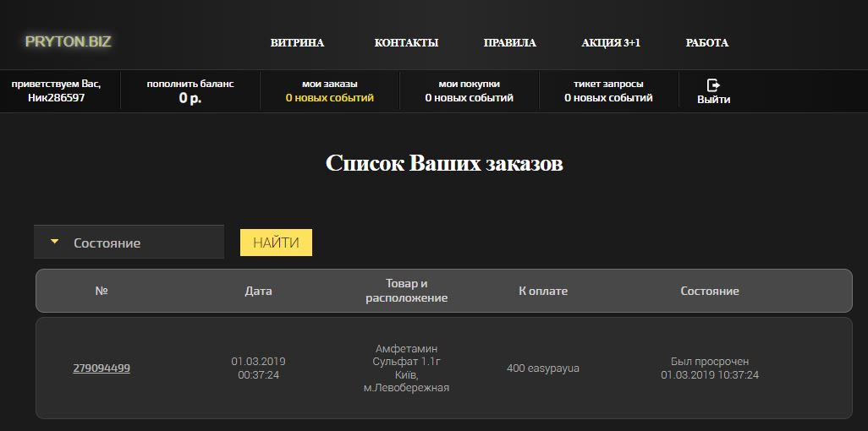Open the тикет запросы tab
Viewport: 868px width, 431px height.
[608, 91]
